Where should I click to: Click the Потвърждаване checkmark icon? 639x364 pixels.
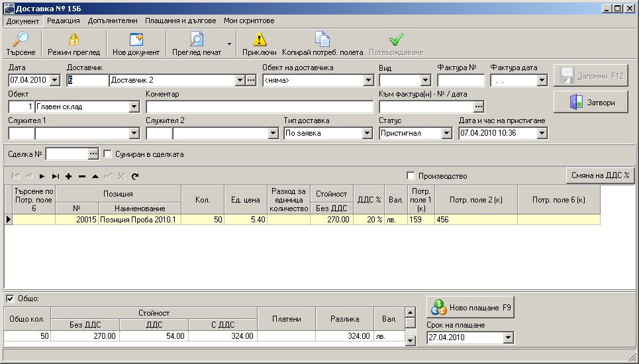[x=396, y=40]
